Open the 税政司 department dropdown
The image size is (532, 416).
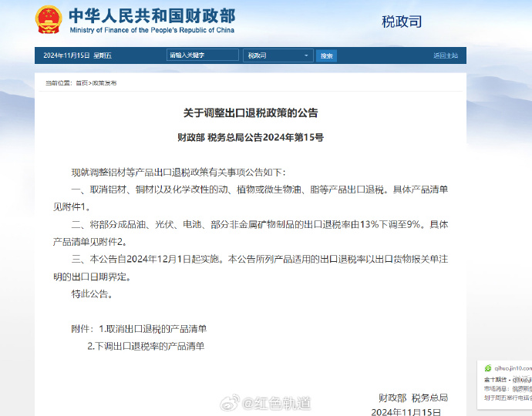tap(278, 55)
